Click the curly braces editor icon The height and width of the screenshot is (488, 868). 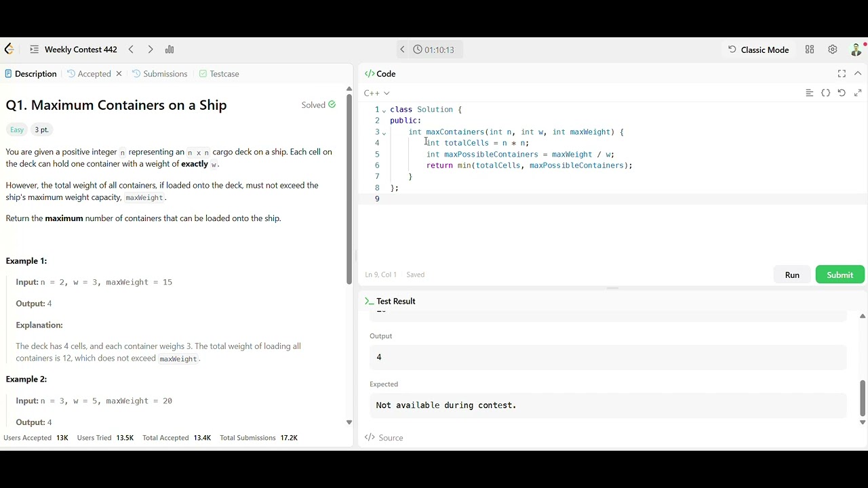point(825,93)
